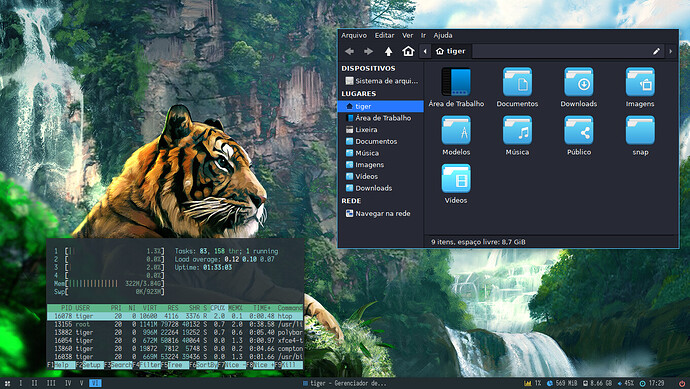Expand path bar with the right chevron
690x389 pixels.
pyautogui.click(x=671, y=51)
